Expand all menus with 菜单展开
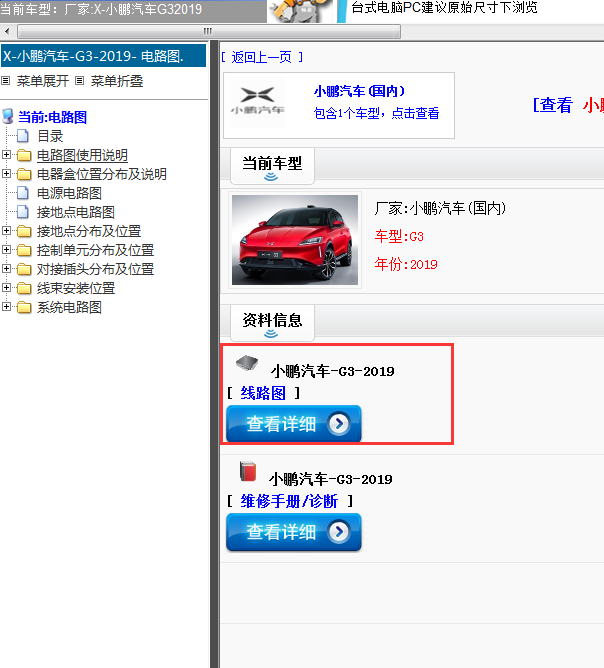Screen dimensions: 604x668 point(43,81)
